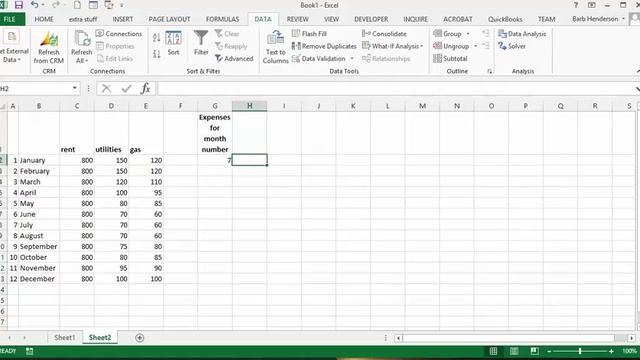This screenshot has height=360, width=640.
Task: Open Refresh from CRM
Action: pyautogui.click(x=49, y=47)
